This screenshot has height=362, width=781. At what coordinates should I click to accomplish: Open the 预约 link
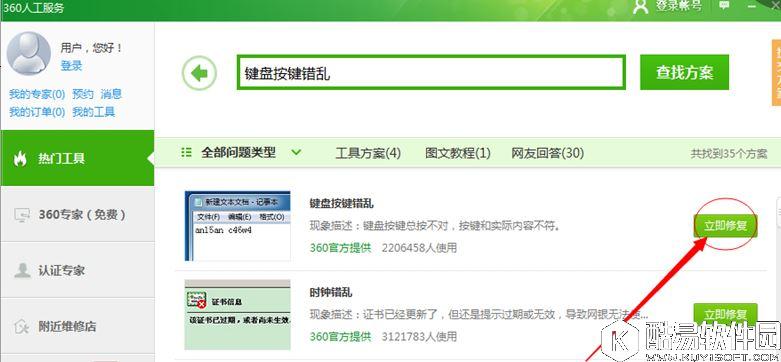[83, 94]
